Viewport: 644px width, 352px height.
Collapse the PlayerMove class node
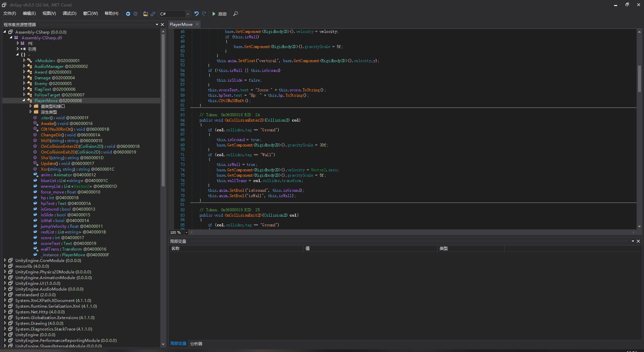click(24, 100)
